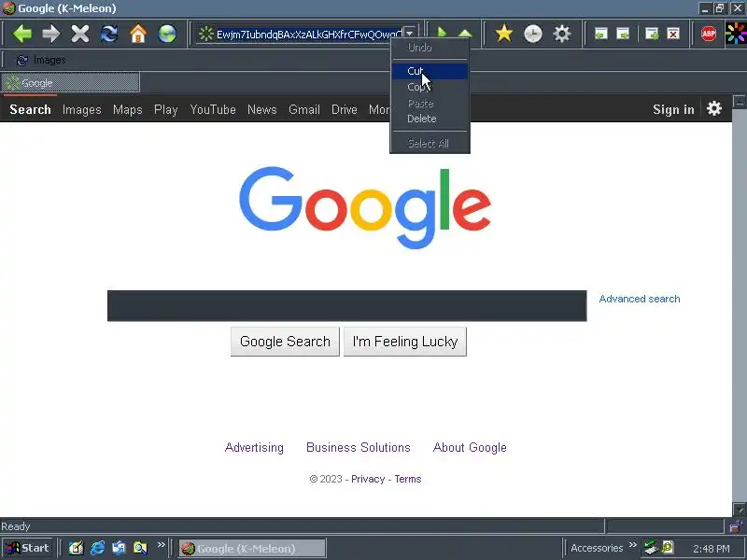Click the Show Desktop quick launch icon
The height and width of the screenshot is (560, 747).
point(77,548)
